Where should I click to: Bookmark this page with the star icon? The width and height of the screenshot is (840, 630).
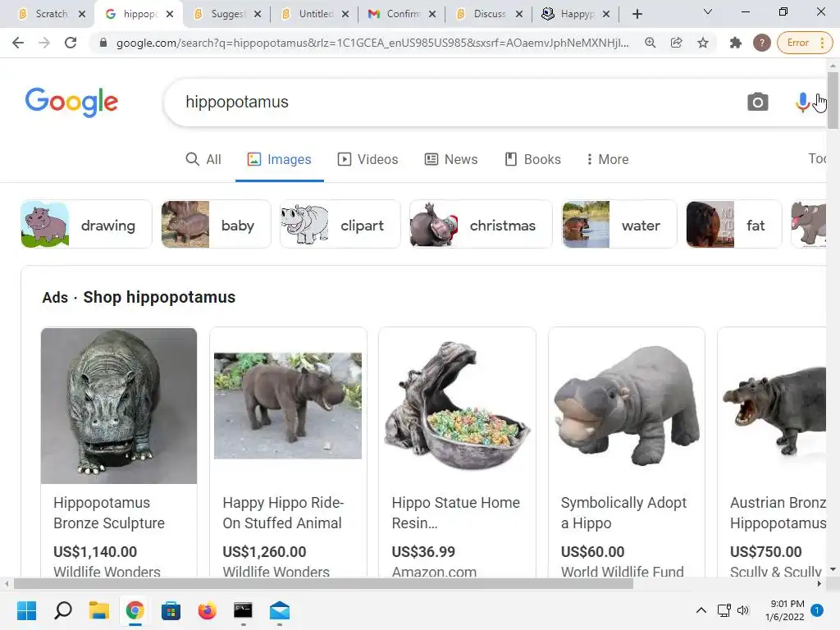click(703, 43)
